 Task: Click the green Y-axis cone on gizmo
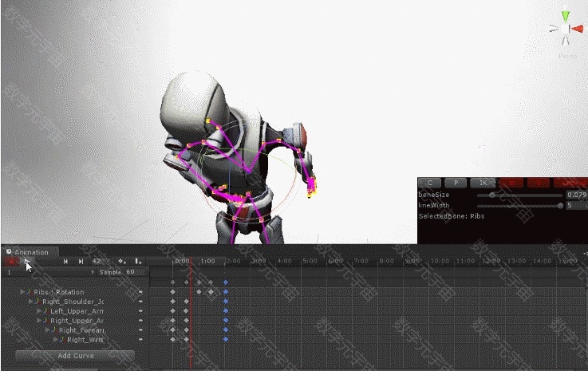click(x=565, y=15)
